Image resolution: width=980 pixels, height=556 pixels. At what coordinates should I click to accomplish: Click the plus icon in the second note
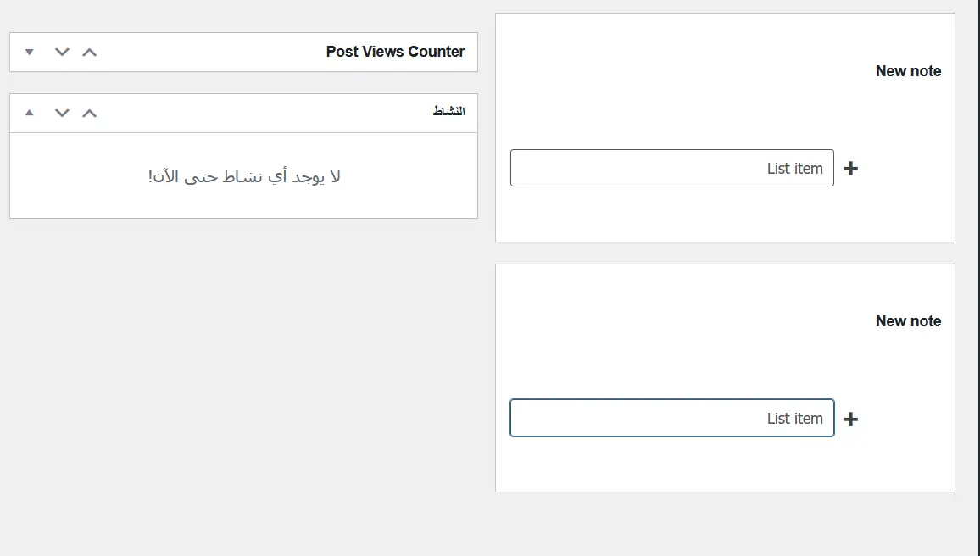851,419
